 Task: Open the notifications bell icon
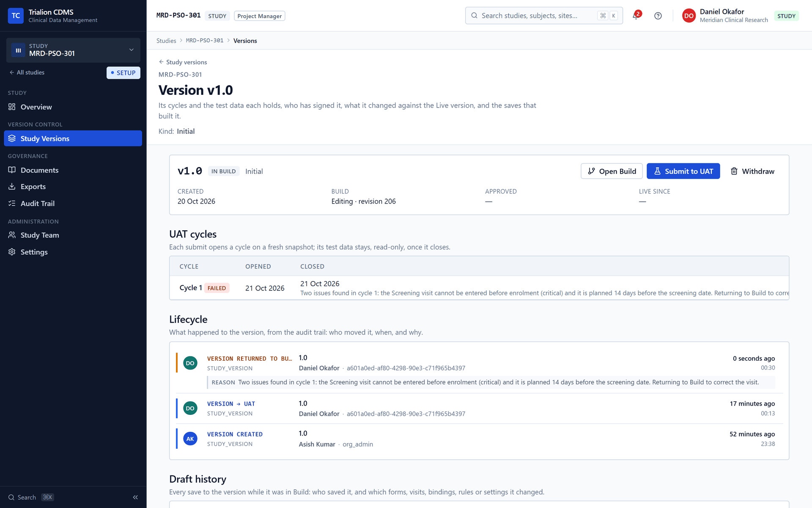(636, 16)
